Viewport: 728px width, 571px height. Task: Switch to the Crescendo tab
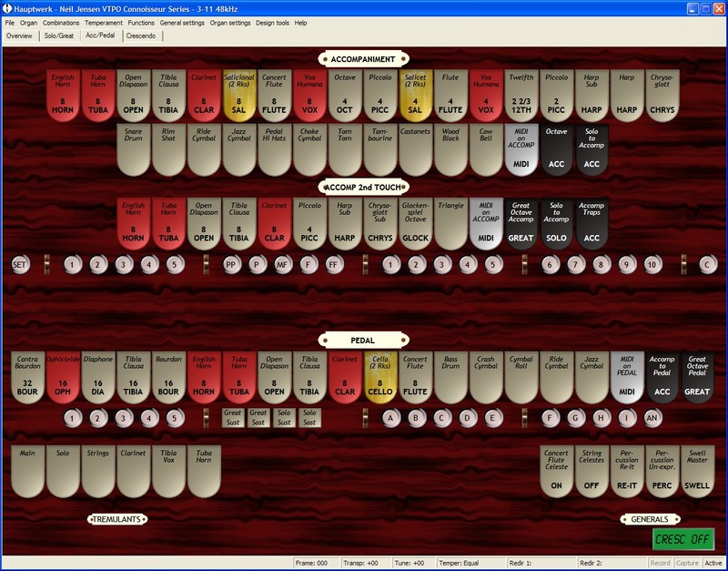(x=141, y=36)
